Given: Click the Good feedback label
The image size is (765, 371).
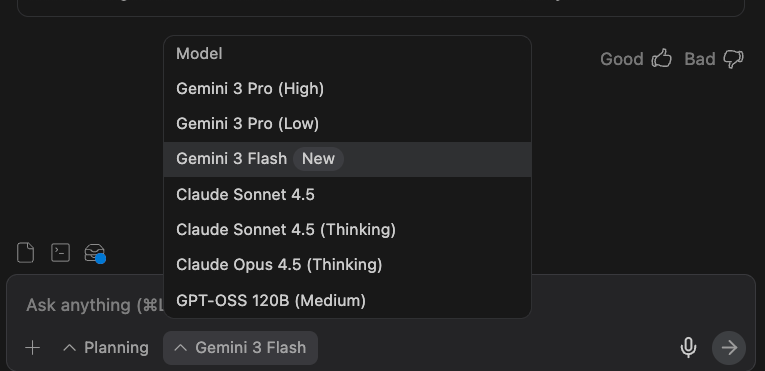Looking at the screenshot, I should pos(622,59).
